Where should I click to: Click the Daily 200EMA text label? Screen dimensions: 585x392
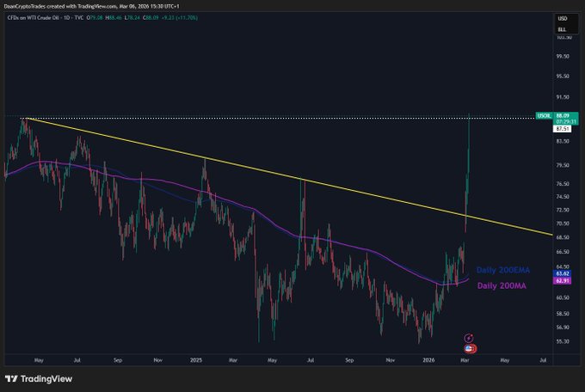tap(503, 270)
